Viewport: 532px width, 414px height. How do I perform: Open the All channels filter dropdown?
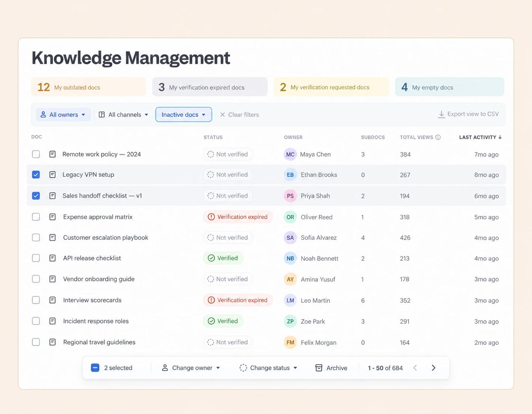(x=123, y=115)
